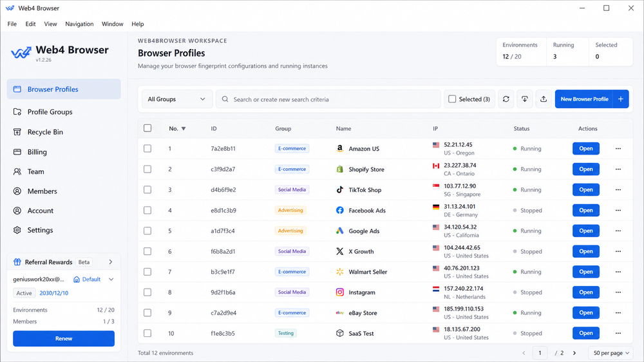
Task: Click the refresh icon in toolbar
Action: pos(506,99)
